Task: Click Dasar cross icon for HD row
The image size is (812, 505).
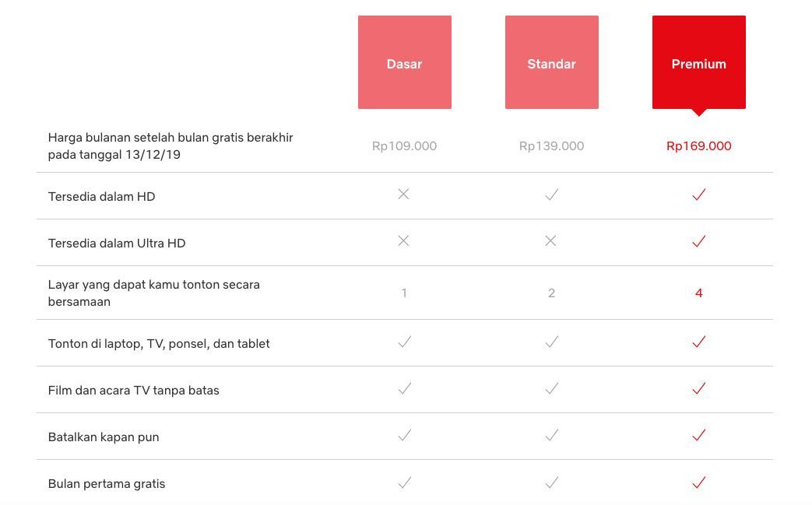Action: point(403,194)
